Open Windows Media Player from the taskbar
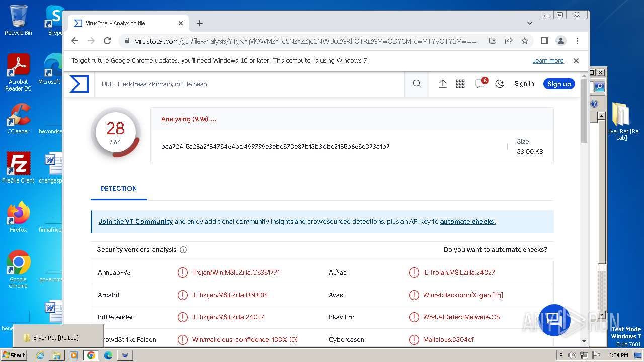The height and width of the screenshot is (362, 644). coord(74,355)
